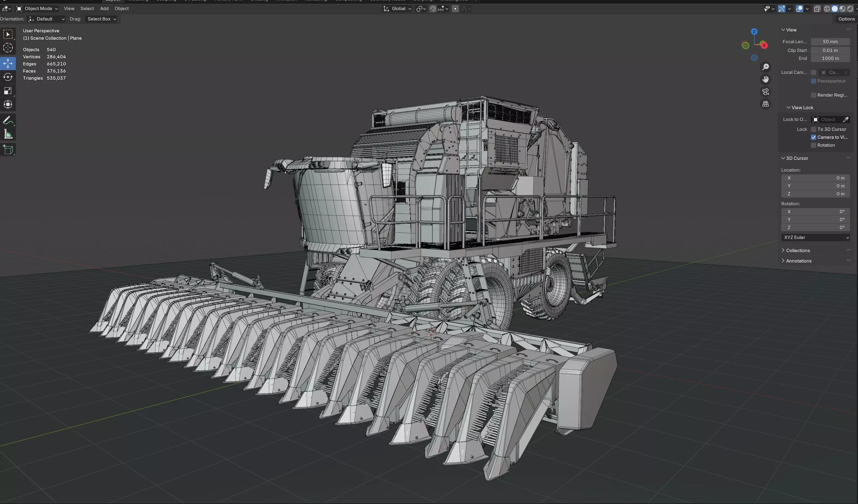The height and width of the screenshot is (504, 858).
Task: Select the Select Box tool
Action: (x=8, y=34)
